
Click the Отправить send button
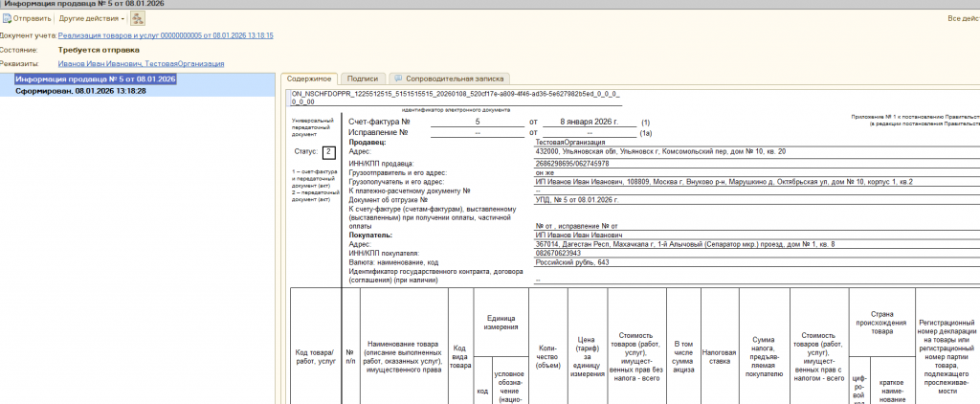[27, 18]
